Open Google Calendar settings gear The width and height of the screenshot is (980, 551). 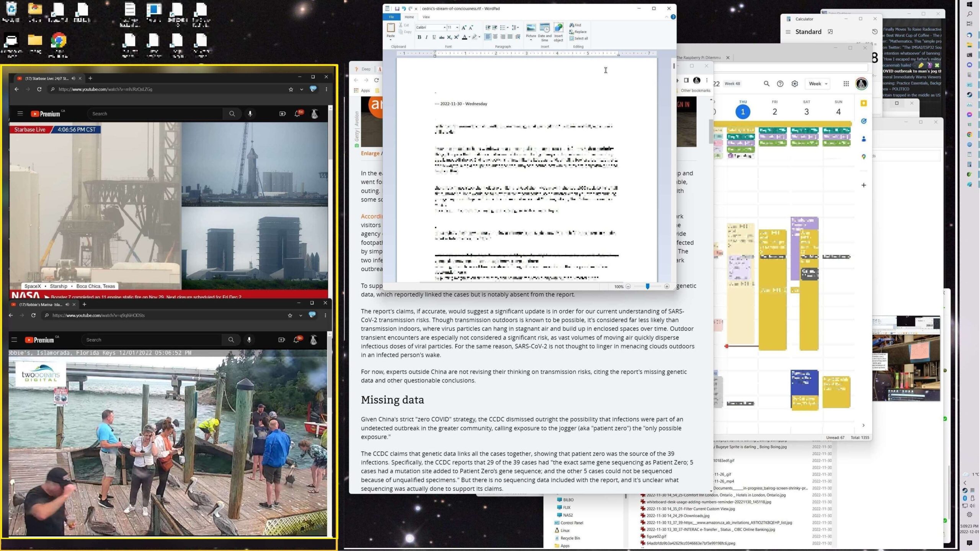[x=795, y=83]
